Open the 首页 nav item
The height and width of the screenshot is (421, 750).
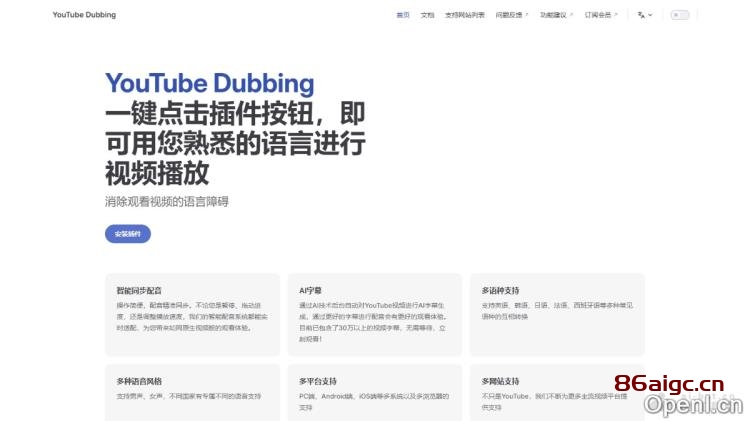(x=403, y=15)
